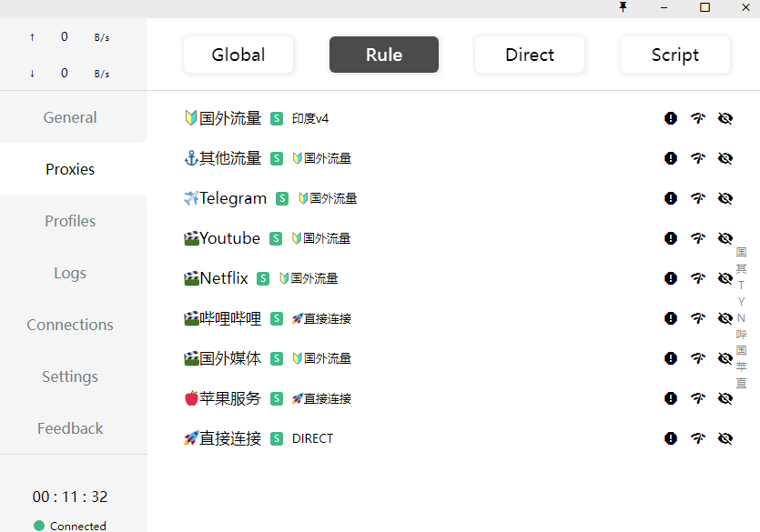760x532 pixels.
Task: Click info icon for 苹果服务 group
Action: click(671, 398)
